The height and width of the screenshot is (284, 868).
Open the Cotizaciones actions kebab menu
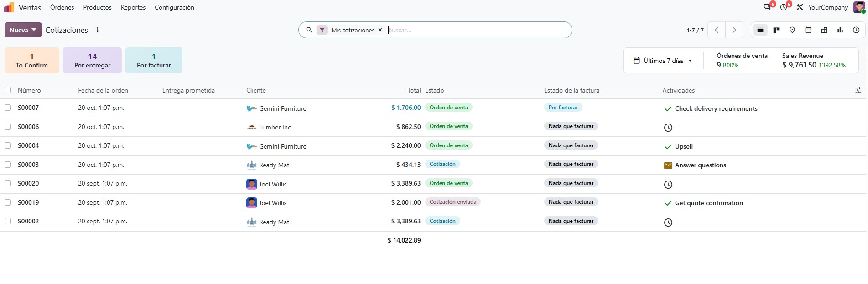click(98, 30)
